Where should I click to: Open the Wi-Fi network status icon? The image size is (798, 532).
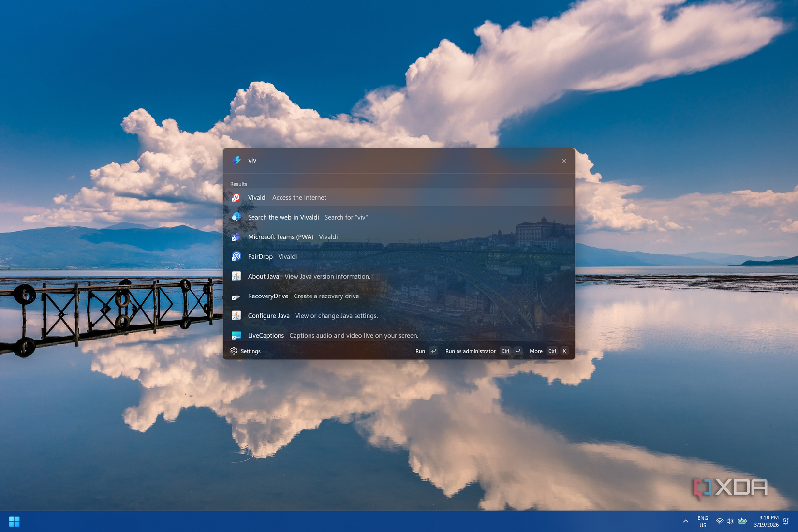coord(720,521)
